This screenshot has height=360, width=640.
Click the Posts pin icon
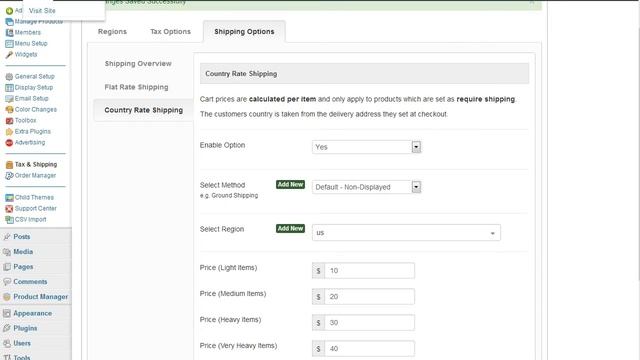7,237
